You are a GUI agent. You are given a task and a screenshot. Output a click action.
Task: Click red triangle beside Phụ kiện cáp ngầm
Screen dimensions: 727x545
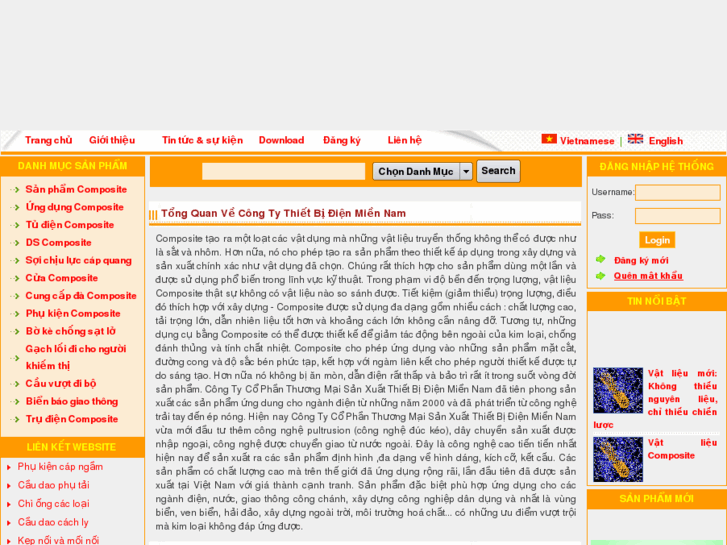[9, 468]
